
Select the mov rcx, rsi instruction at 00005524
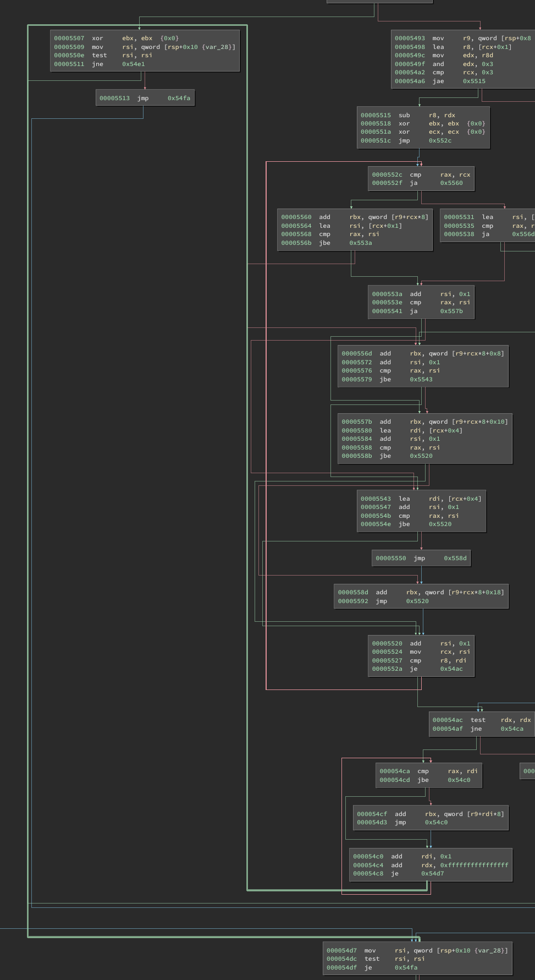421,651
